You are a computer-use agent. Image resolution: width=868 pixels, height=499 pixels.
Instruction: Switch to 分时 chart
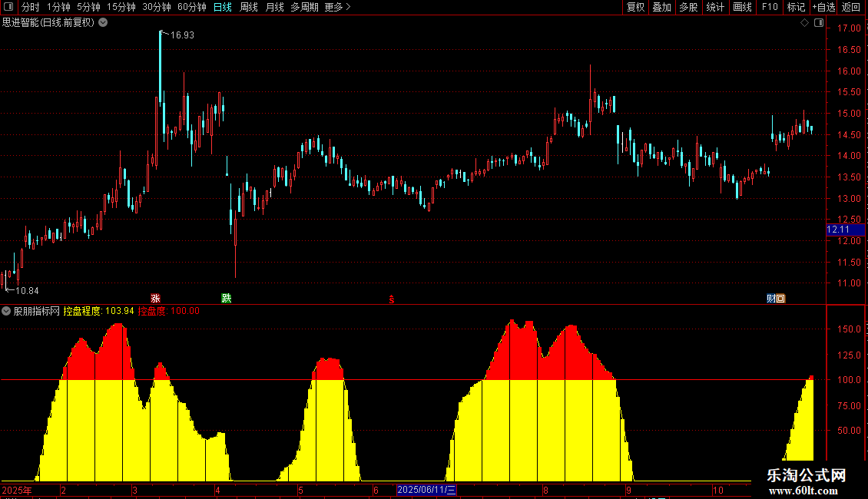[31, 7]
